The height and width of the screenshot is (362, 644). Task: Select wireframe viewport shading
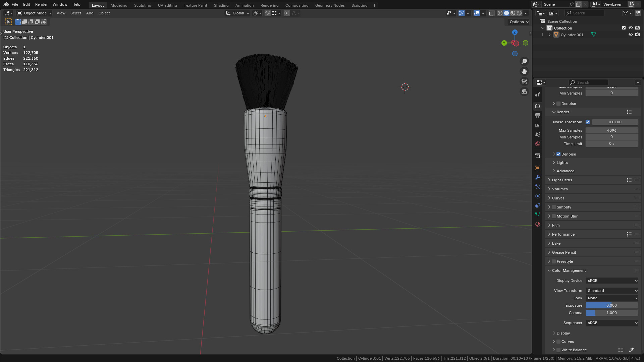coord(500,13)
